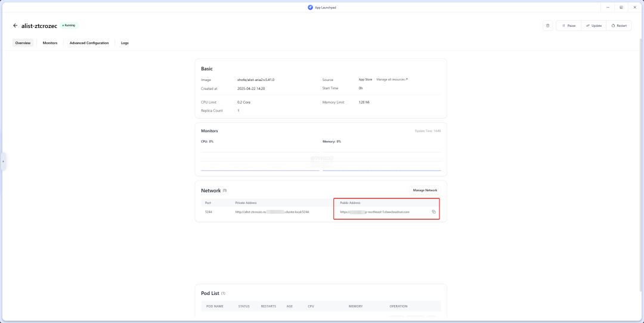644x323 pixels.
Task: Click the trash delete icon button
Action: (547, 26)
